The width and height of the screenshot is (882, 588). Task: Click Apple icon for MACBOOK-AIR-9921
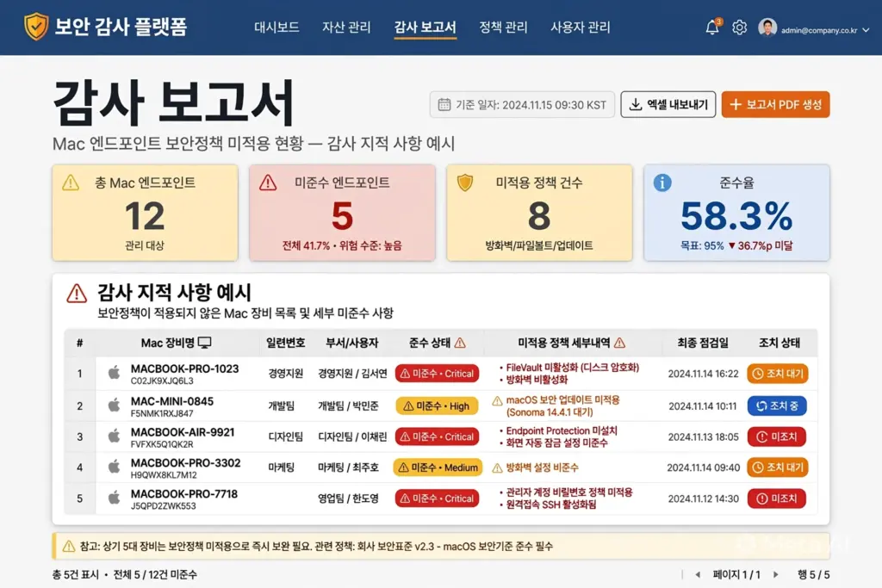pyautogui.click(x=115, y=435)
